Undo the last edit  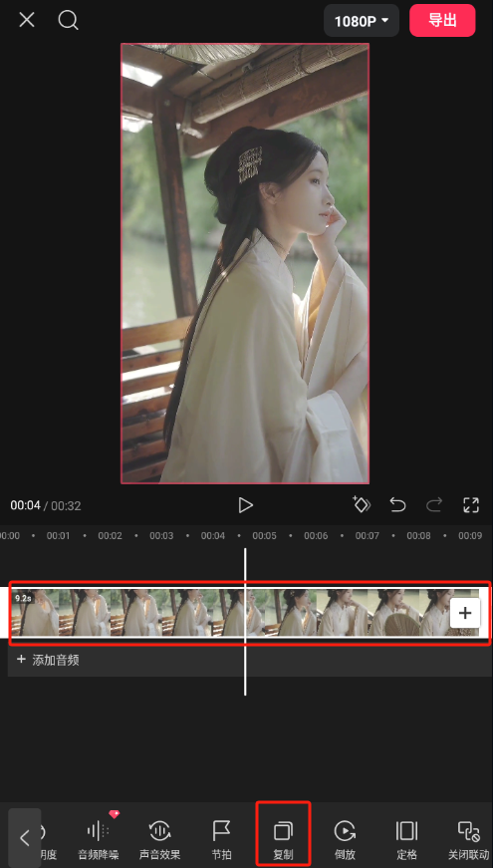point(397,504)
